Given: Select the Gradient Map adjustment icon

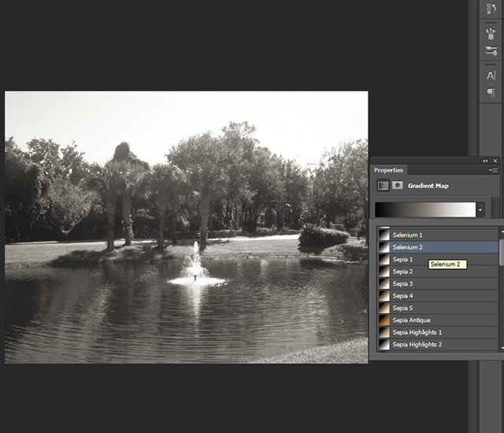Looking at the screenshot, I should [x=383, y=185].
